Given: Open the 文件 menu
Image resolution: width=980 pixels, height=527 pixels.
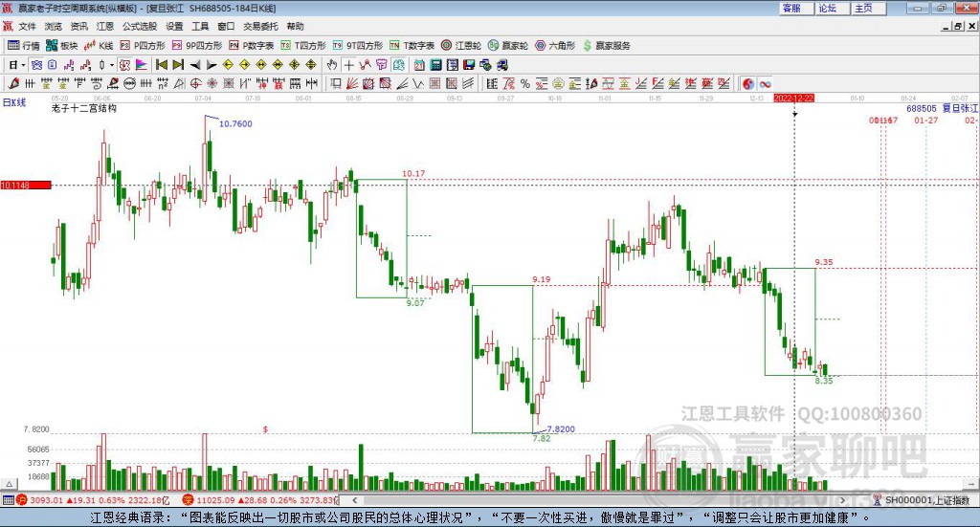Looking at the screenshot, I should (x=27, y=26).
